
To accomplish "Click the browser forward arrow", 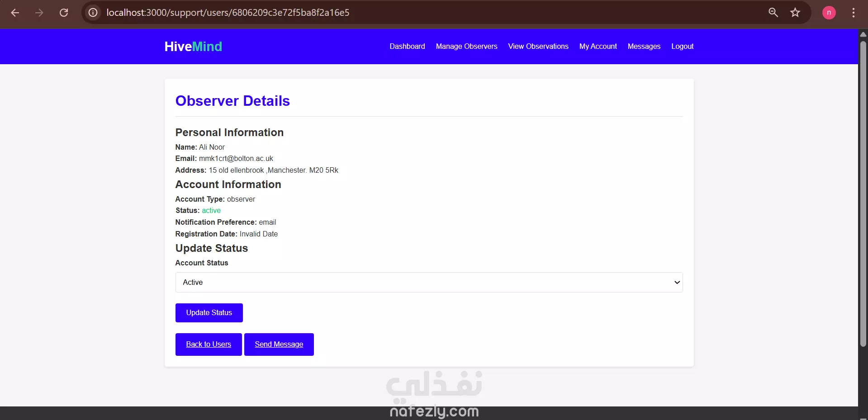I will pos(39,13).
